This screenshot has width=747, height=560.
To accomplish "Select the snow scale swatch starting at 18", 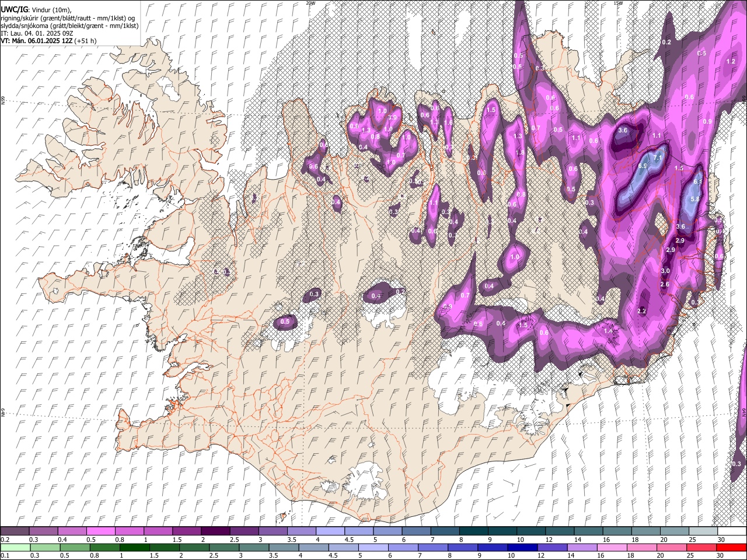I will pyautogui.click(x=645, y=531).
